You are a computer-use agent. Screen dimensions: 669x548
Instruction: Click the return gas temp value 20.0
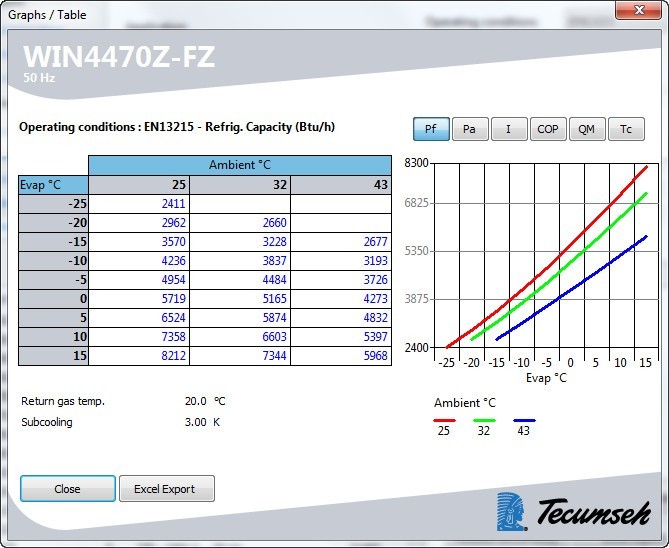tap(195, 402)
